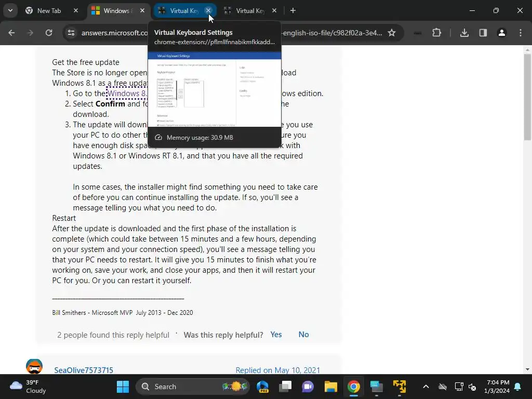Image resolution: width=532 pixels, height=399 pixels.
Task: Open the Windows Start menu
Action: (x=123, y=387)
